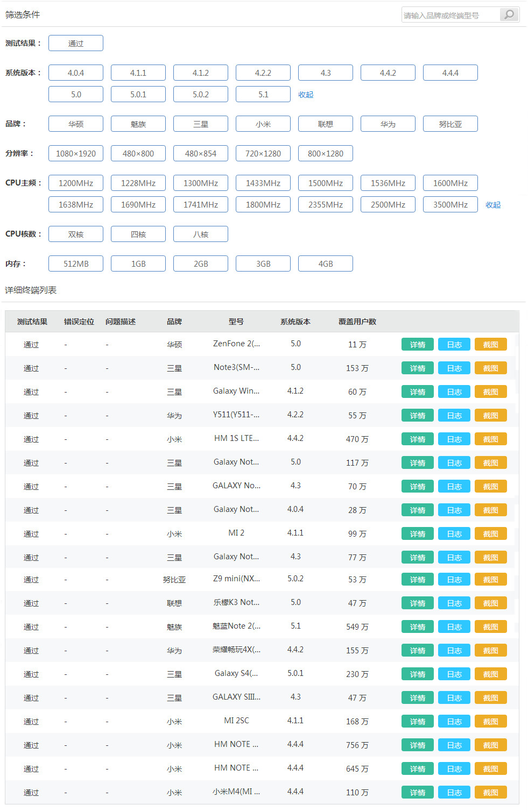
Task: Filter by 八核 CPU cores
Action: (x=201, y=234)
